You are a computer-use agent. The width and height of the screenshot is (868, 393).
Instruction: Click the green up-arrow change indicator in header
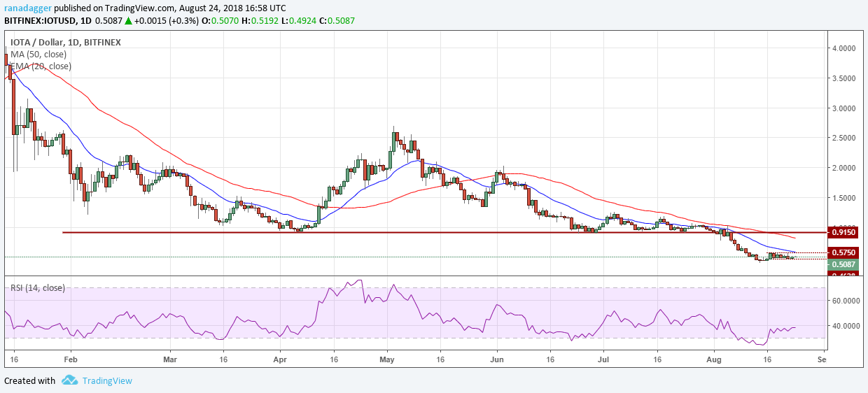click(x=130, y=21)
